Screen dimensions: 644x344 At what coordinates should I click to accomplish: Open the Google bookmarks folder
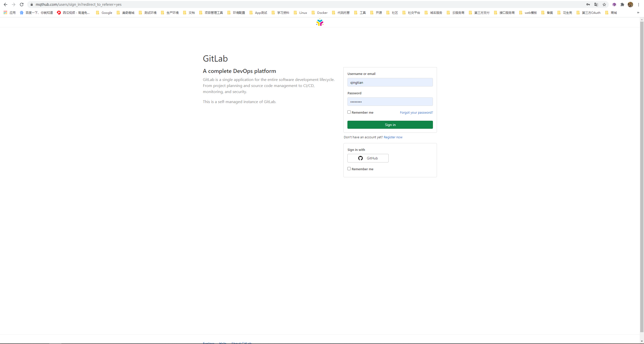click(x=104, y=13)
